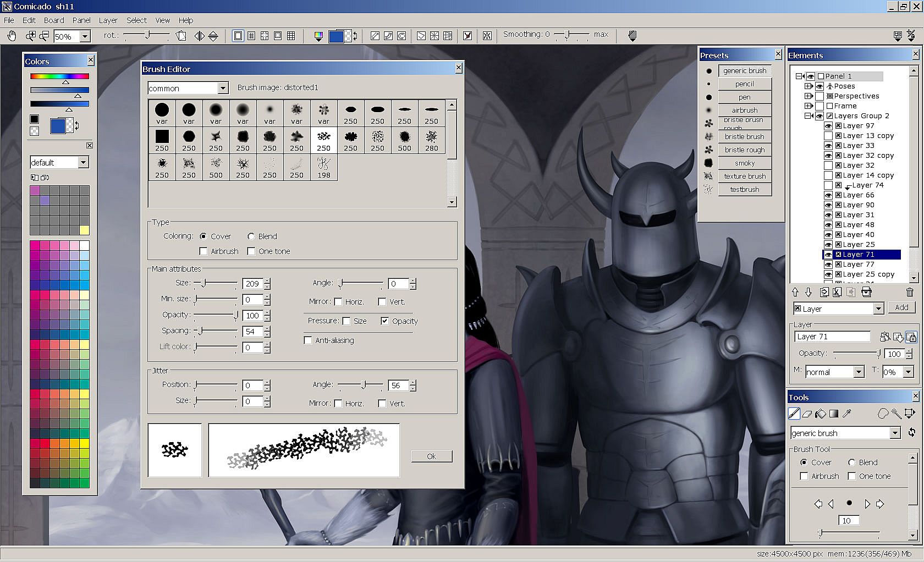This screenshot has height=562, width=924.
Task: Enable Anti-aliasing checkbox in Brush Editor
Action: (308, 340)
